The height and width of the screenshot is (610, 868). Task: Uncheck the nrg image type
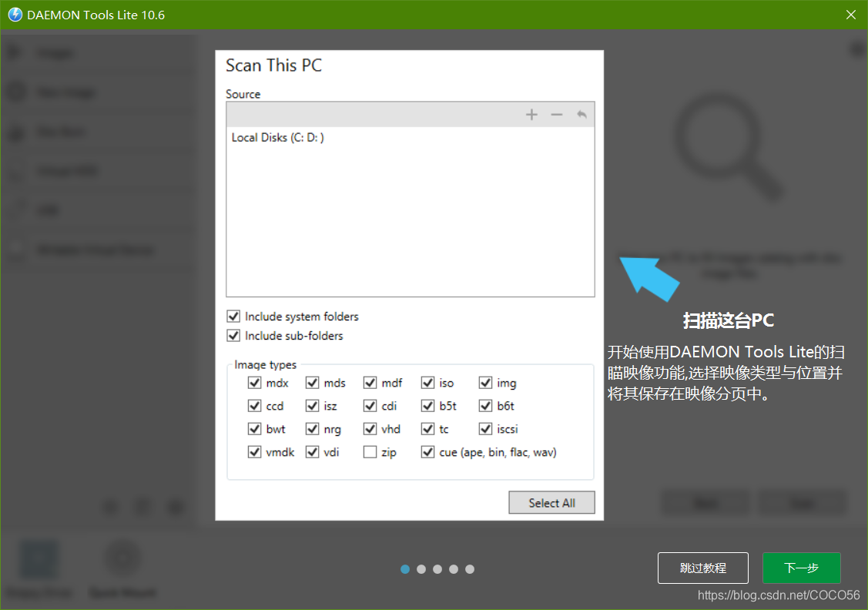coord(312,429)
